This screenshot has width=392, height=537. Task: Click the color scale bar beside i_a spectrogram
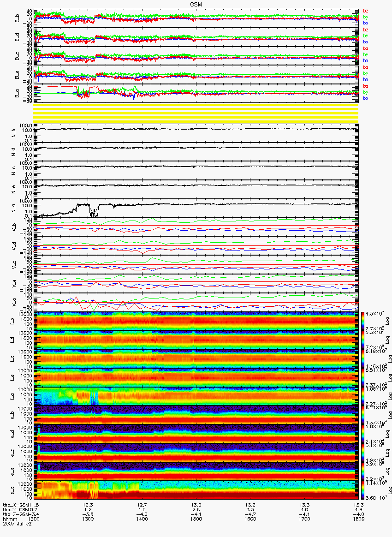point(363,396)
